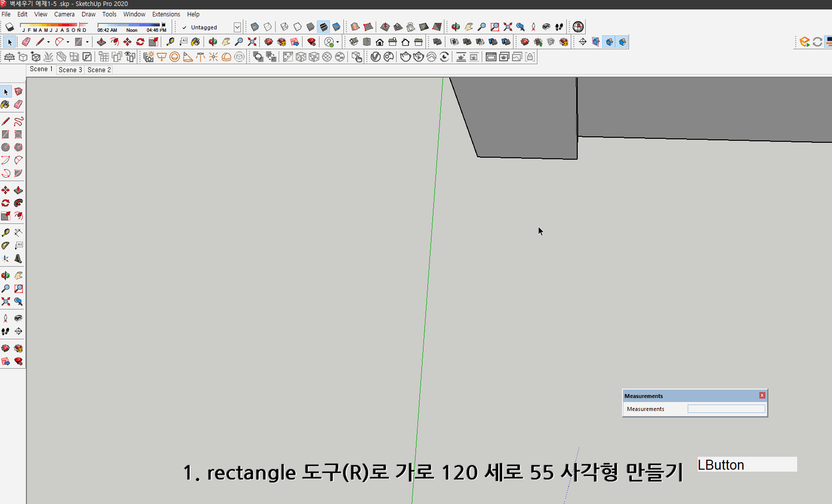The width and height of the screenshot is (832, 504).
Task: Activate the Eraser tool
Action: click(x=18, y=104)
